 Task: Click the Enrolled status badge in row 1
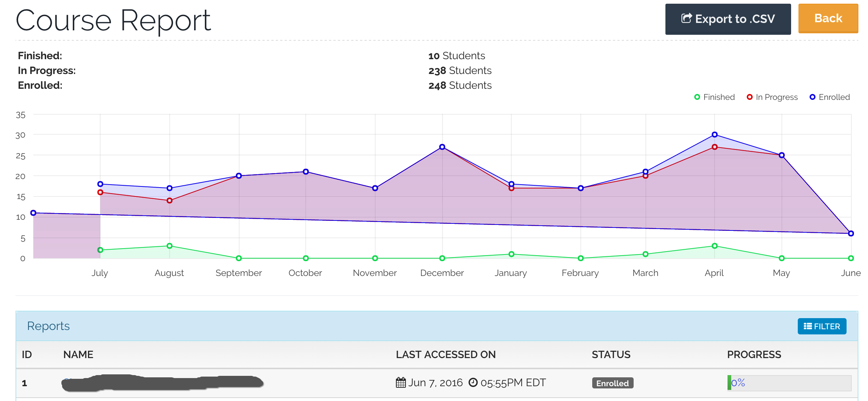pyautogui.click(x=613, y=383)
